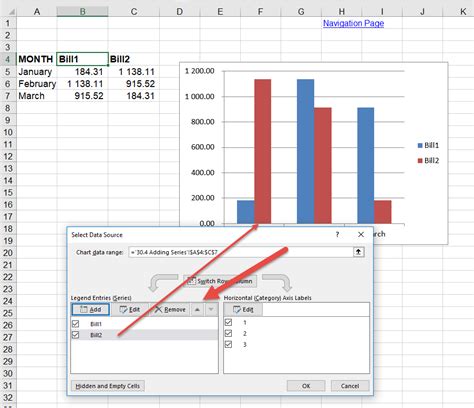The image size is (474, 408).
Task: Collapse the chart data range selector
Action: (358, 252)
